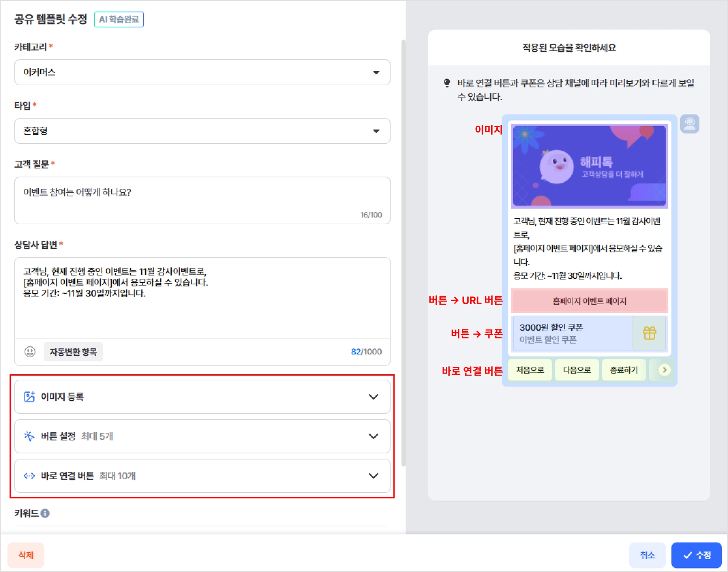Click the 홈페이지 이벤트 페이지 preview button
The width and height of the screenshot is (728, 572).
pyautogui.click(x=589, y=301)
